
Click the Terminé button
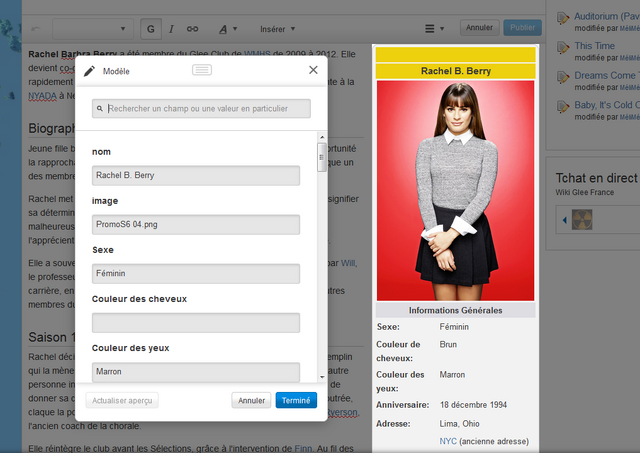(x=296, y=400)
